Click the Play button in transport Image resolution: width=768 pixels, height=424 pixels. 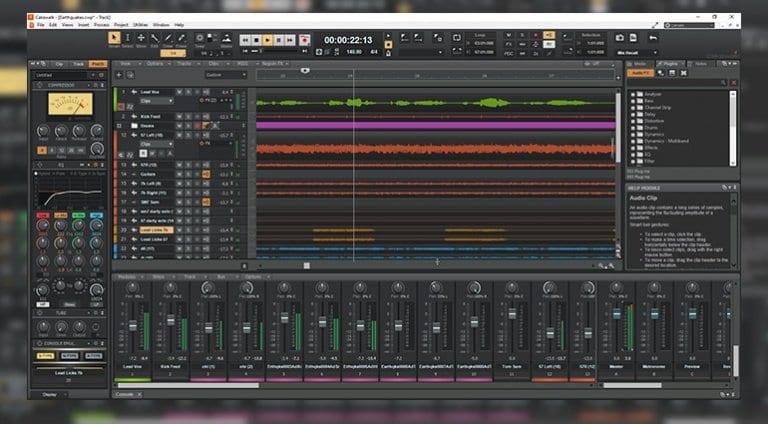click(268, 40)
